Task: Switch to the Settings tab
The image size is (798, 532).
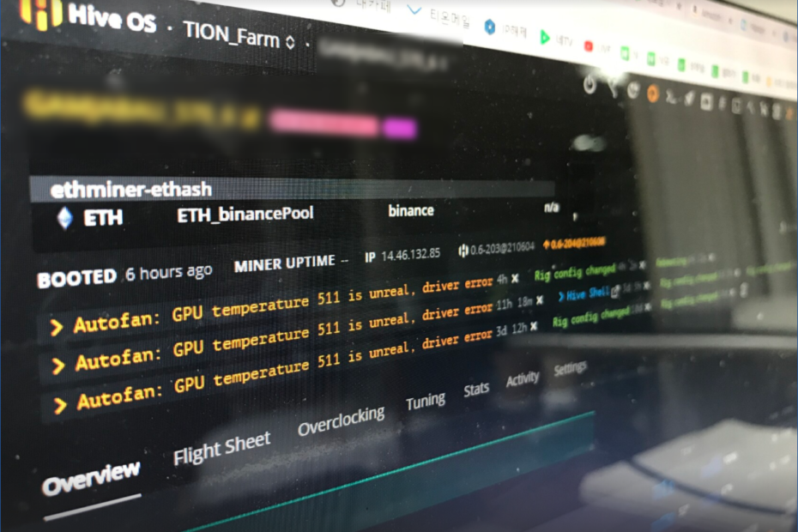Action: click(x=570, y=367)
